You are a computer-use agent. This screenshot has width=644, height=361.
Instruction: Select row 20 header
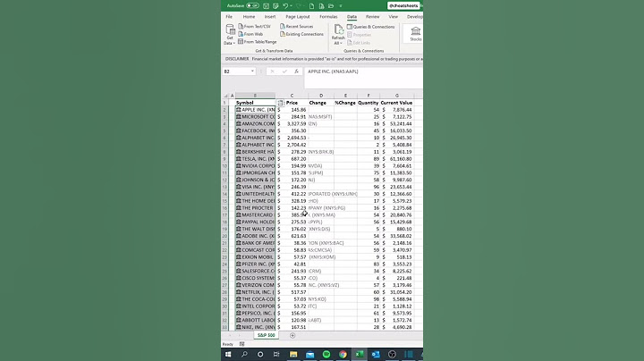pos(225,236)
